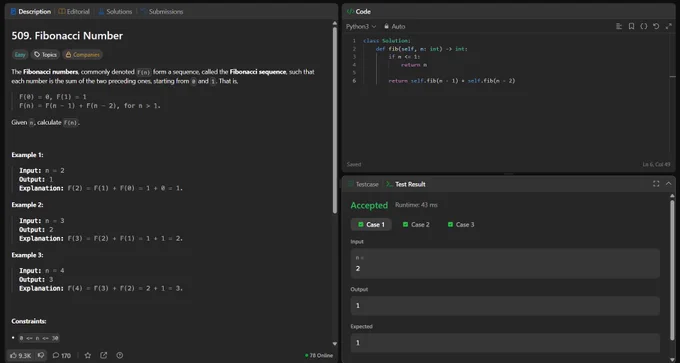The image size is (680, 363).
Task: Click the Example 1: heading
Action: click(27, 155)
